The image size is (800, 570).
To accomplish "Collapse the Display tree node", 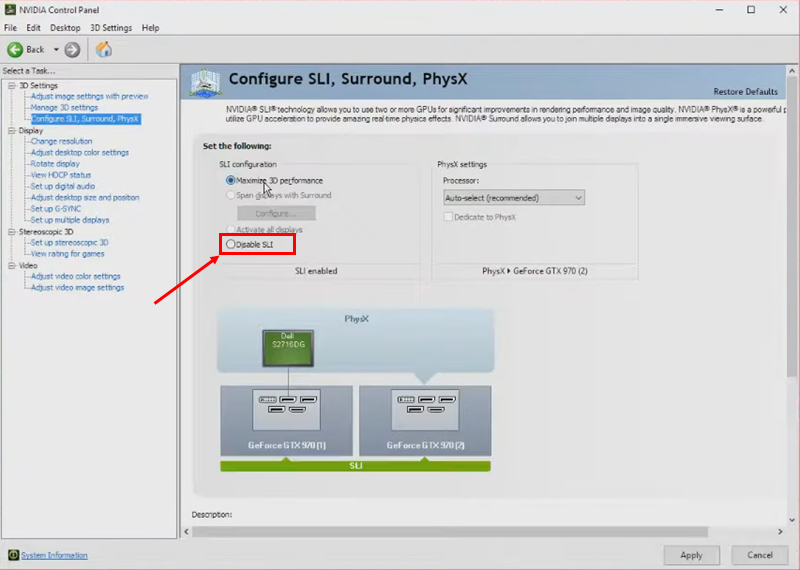I will click(12, 131).
